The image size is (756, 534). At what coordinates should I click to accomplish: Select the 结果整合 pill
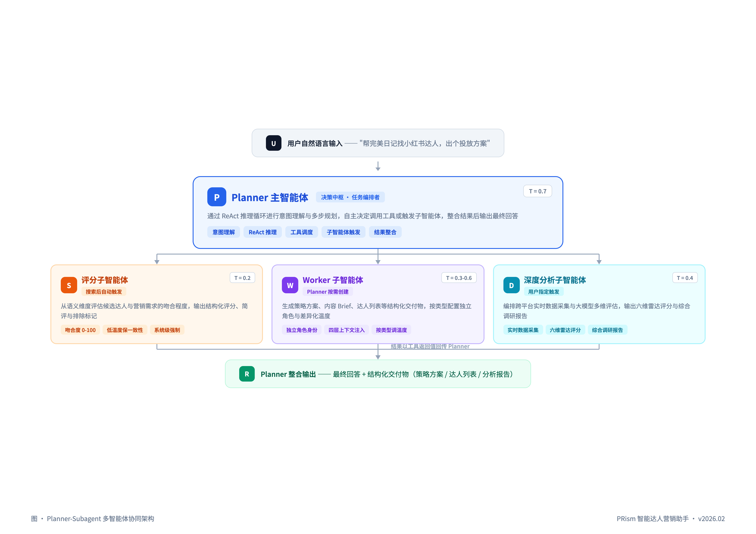click(x=385, y=232)
